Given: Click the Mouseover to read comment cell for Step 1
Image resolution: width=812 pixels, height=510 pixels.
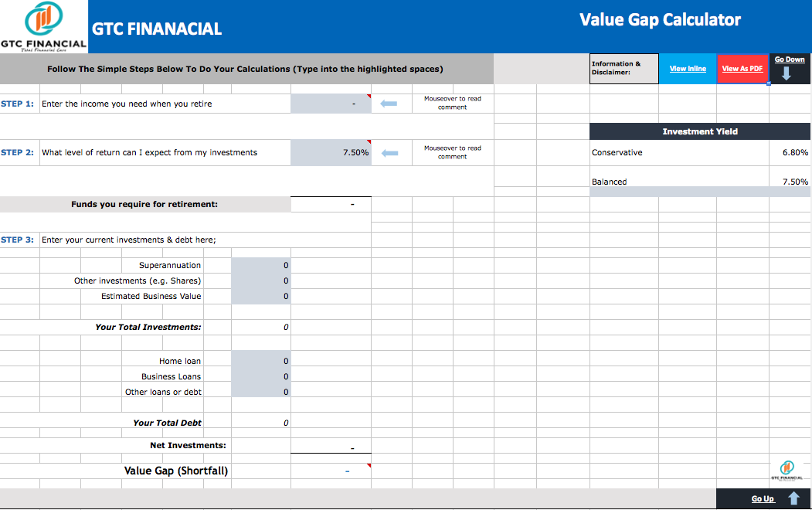Looking at the screenshot, I should coord(453,103).
